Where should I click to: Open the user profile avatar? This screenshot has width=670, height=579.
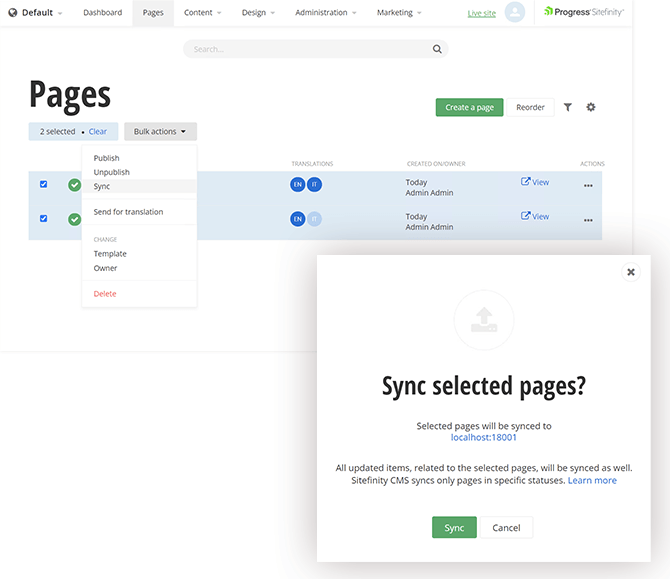coord(515,13)
